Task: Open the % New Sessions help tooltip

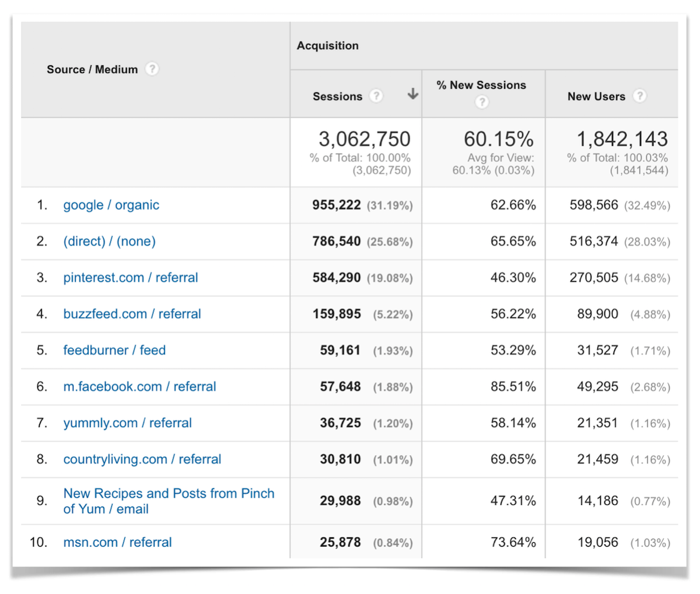Action: (x=482, y=102)
